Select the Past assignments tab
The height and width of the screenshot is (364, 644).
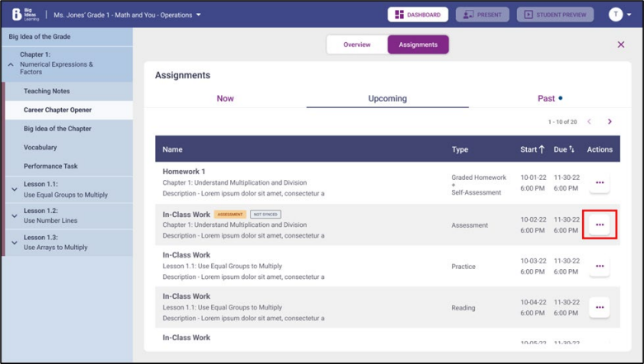[x=548, y=98]
